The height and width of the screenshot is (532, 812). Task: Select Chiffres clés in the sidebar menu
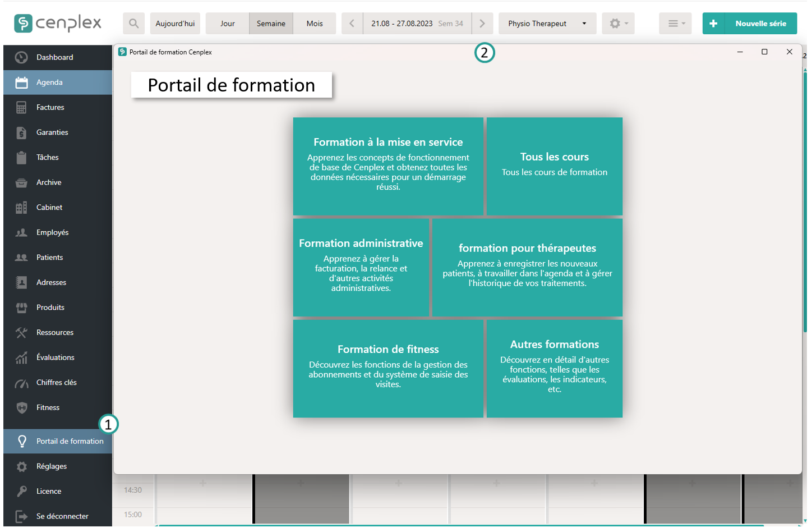click(x=58, y=383)
